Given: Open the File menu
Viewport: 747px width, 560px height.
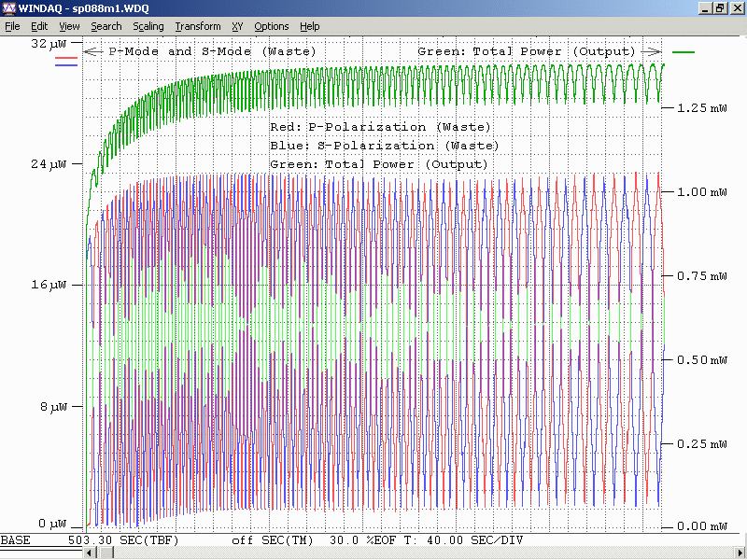Looking at the screenshot, I should tap(12, 26).
